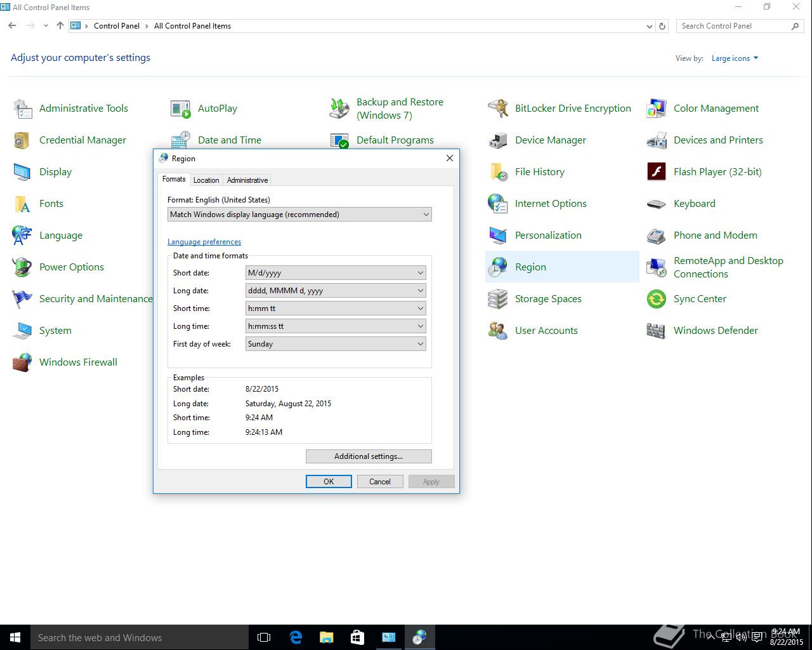Image resolution: width=812 pixels, height=650 pixels.
Task: Switch to the Administrative tab
Action: click(247, 180)
